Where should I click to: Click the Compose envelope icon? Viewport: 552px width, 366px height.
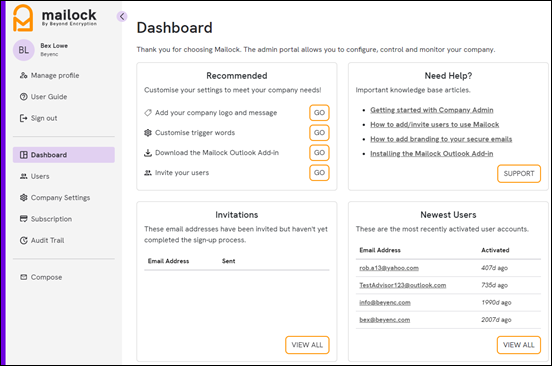[24, 277]
